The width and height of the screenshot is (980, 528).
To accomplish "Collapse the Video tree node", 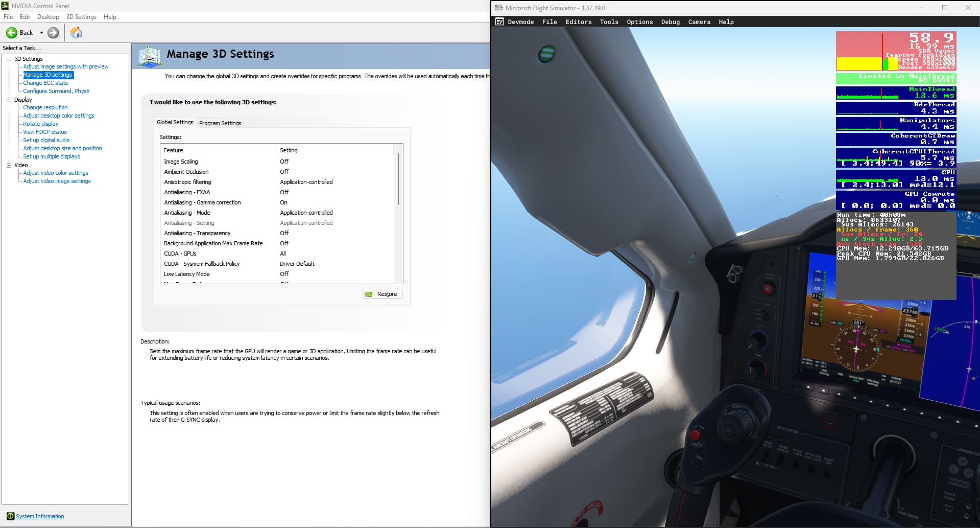I will pyautogui.click(x=9, y=165).
